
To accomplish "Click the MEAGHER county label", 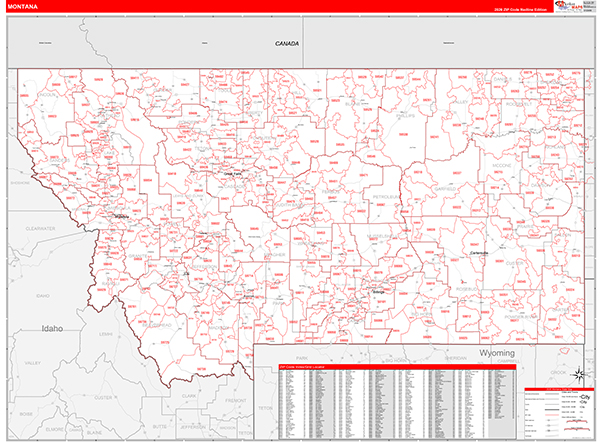I will (275, 254).
